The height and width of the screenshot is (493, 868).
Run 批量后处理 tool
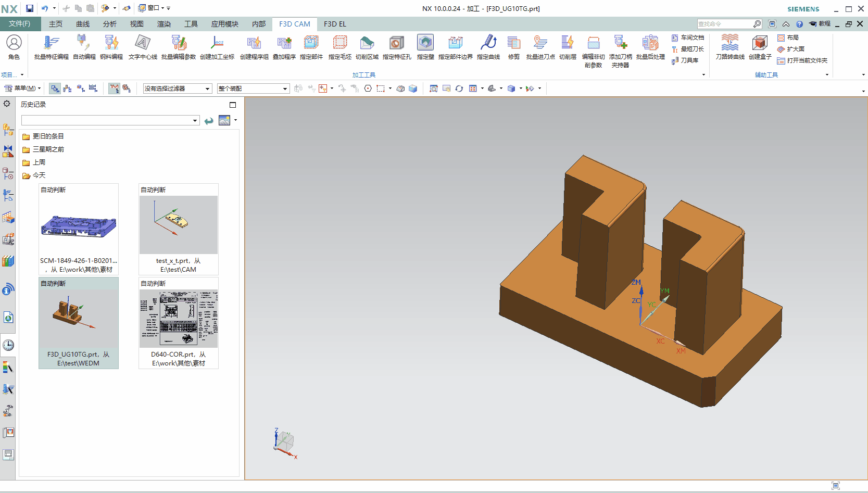(x=650, y=47)
